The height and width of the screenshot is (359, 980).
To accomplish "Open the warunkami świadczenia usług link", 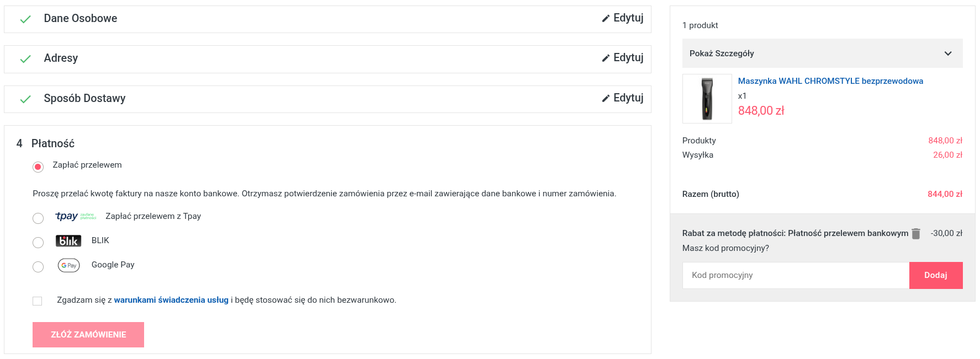I will point(171,300).
